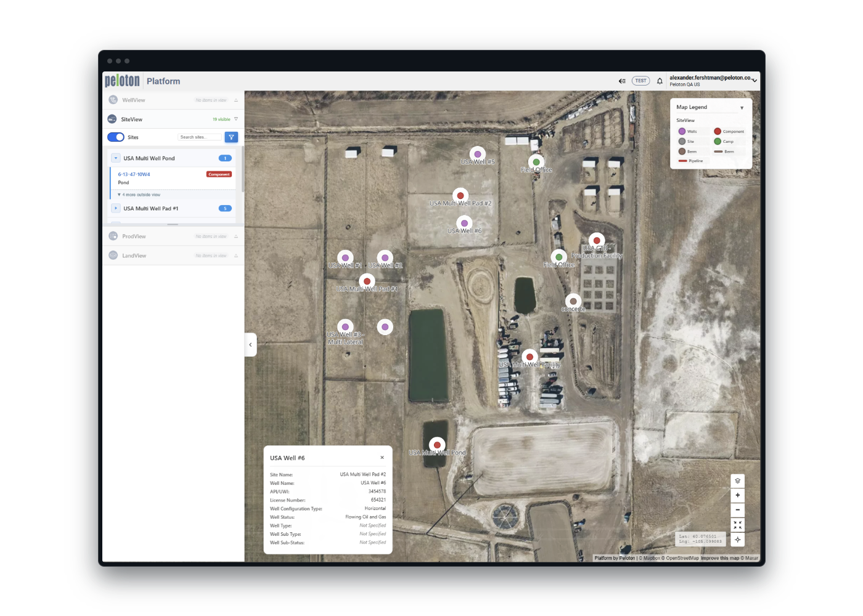Open the WellView section
The width and height of the screenshot is (863, 616).
173,100
